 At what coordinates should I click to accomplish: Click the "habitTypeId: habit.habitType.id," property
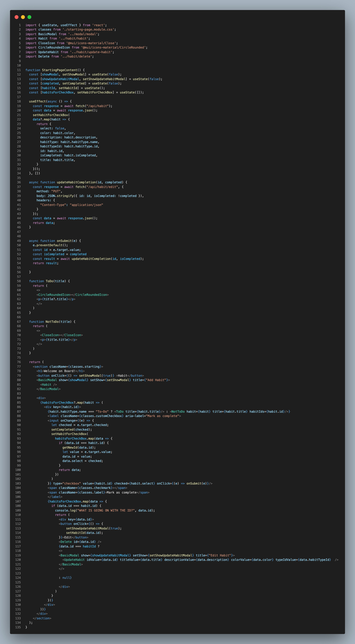coord(70,146)
